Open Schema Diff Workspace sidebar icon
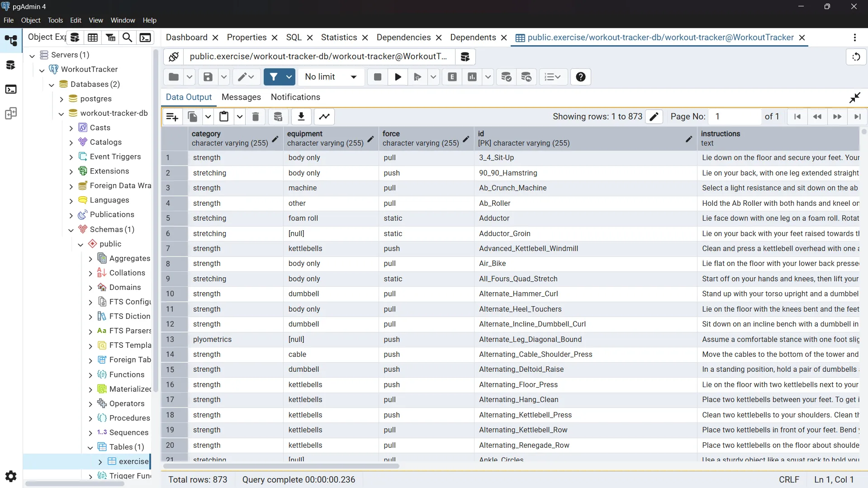868x488 pixels. 11,113
